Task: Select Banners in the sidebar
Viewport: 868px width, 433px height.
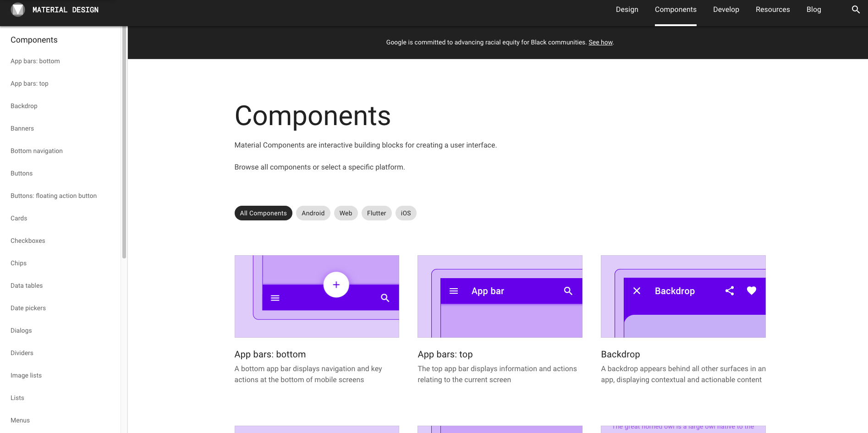Action: tap(22, 128)
